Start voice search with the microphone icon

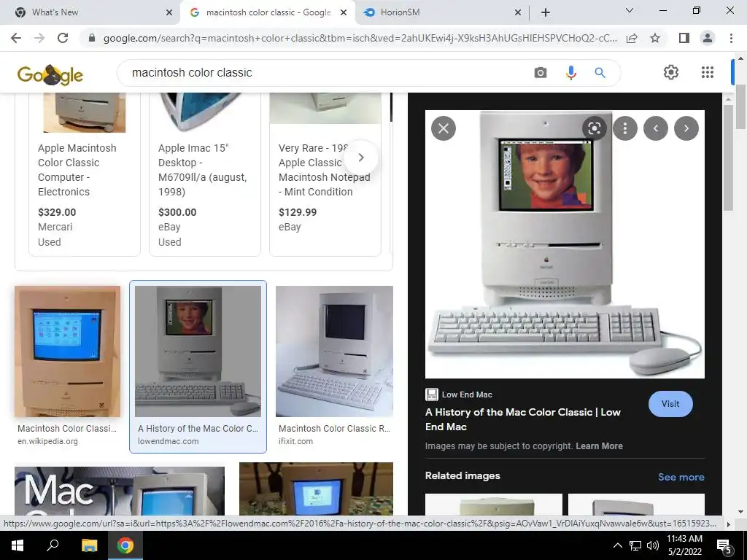(x=570, y=73)
